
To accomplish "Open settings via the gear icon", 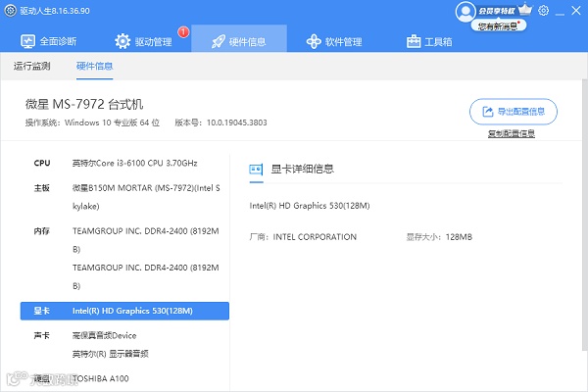I will [543, 11].
